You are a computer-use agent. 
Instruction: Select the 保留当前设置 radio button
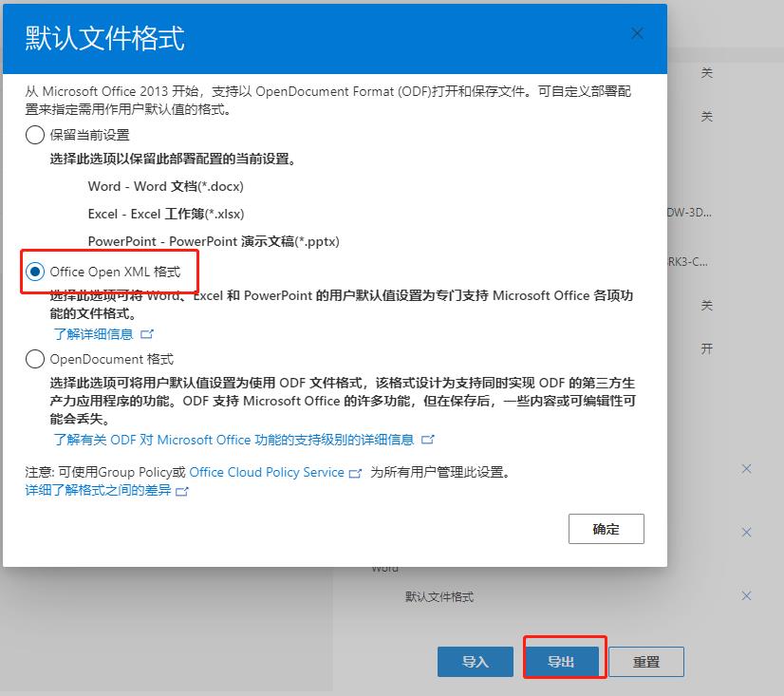[x=35, y=135]
